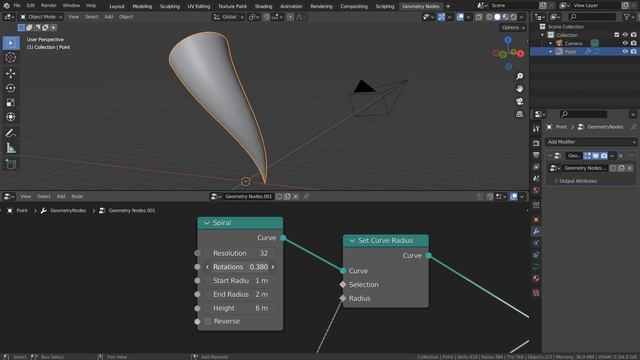Open the Modifier properties wrench tab
The height and width of the screenshot is (360, 640).
click(x=536, y=231)
